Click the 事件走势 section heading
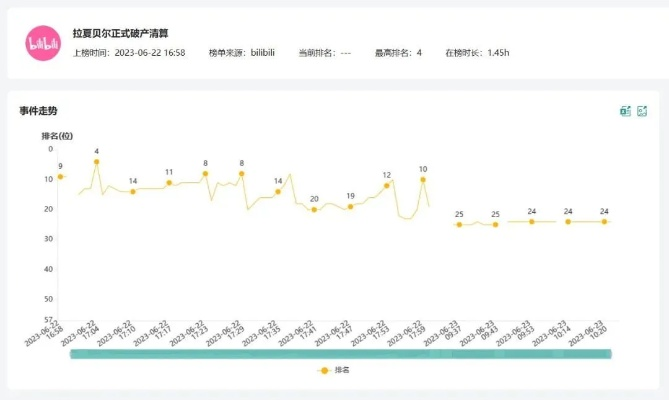Viewport: 669px width, 400px height. click(x=38, y=110)
